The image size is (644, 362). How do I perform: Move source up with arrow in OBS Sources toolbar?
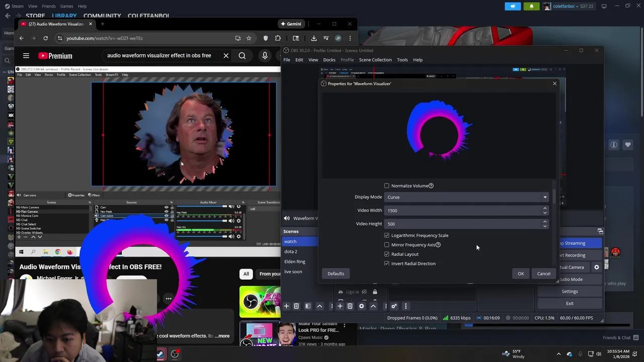click(x=373, y=306)
